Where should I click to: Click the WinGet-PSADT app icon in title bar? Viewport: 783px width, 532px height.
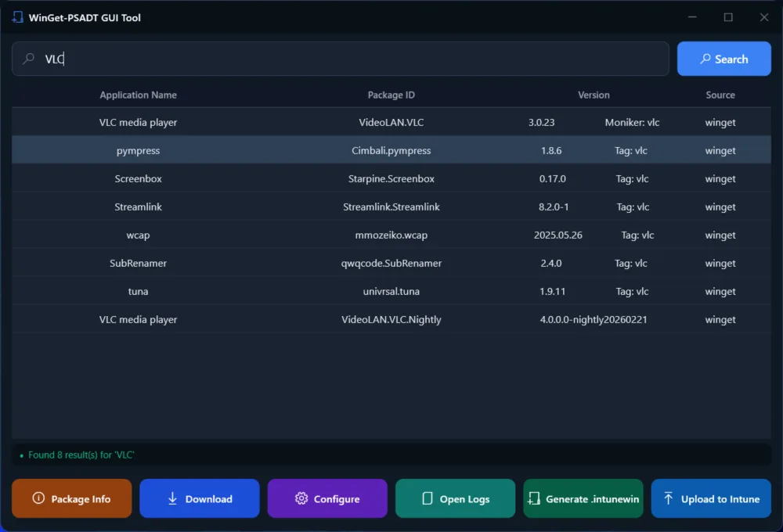click(17, 17)
